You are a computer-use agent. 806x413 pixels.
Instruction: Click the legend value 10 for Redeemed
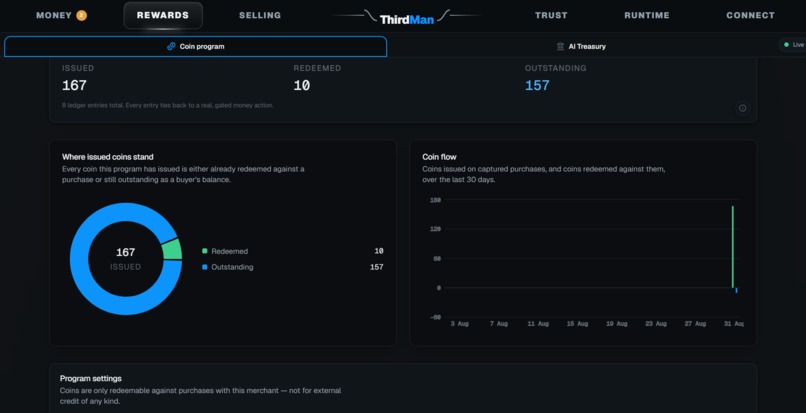[x=379, y=252]
